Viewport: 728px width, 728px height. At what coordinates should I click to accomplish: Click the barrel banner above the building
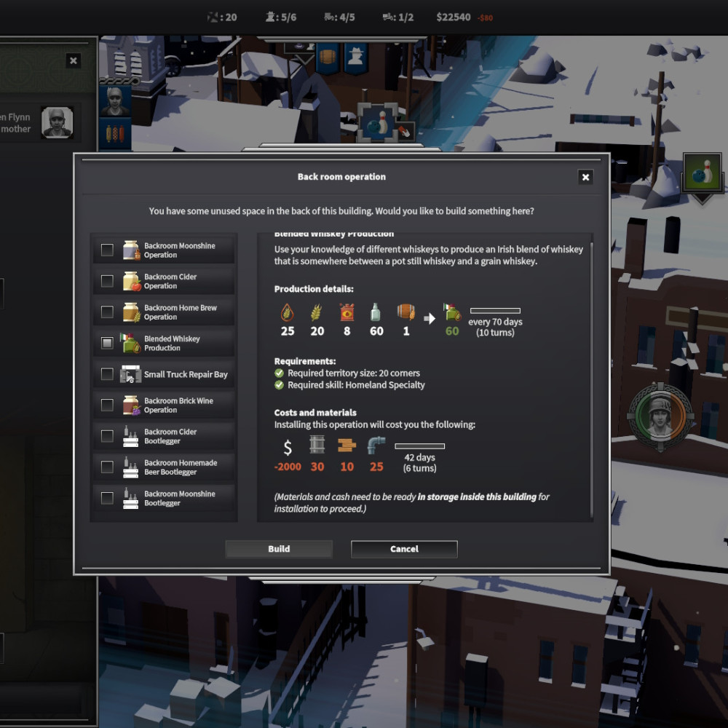[328, 58]
